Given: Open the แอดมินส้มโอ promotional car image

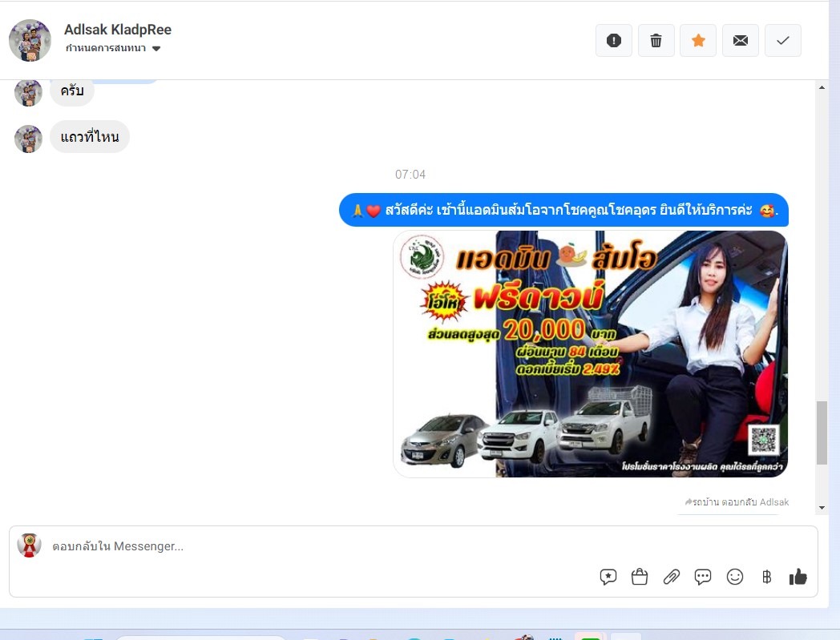Looking at the screenshot, I should (x=590, y=353).
